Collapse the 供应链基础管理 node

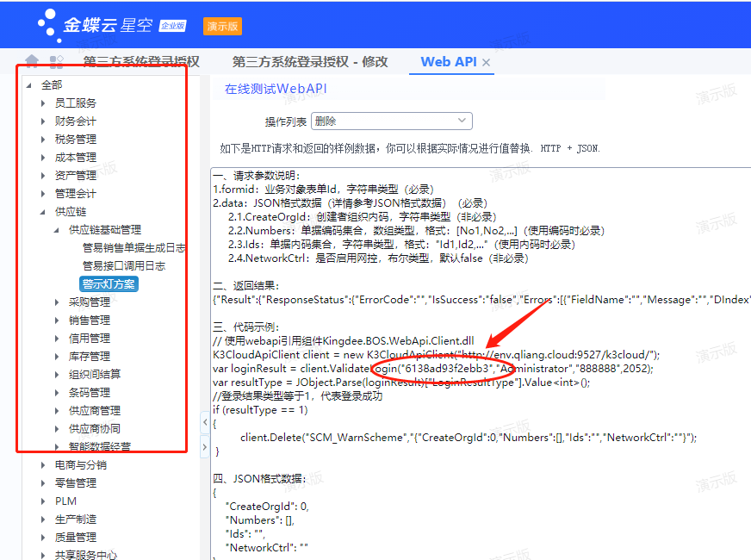57,230
